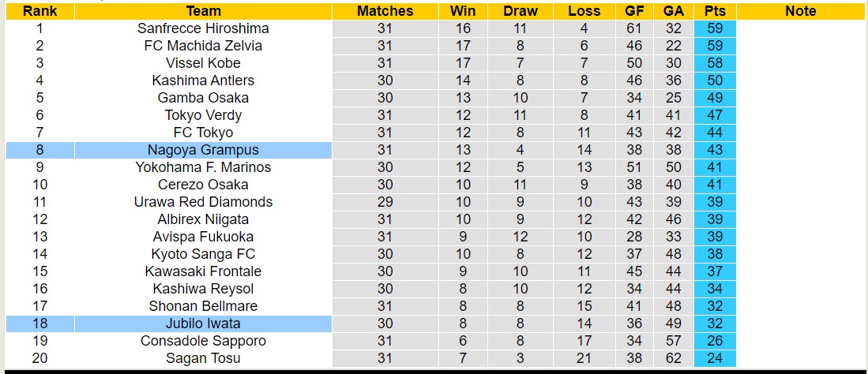Click the highlighted Jubilo Iwata team name
Screen dimensions: 868x374
point(203,324)
